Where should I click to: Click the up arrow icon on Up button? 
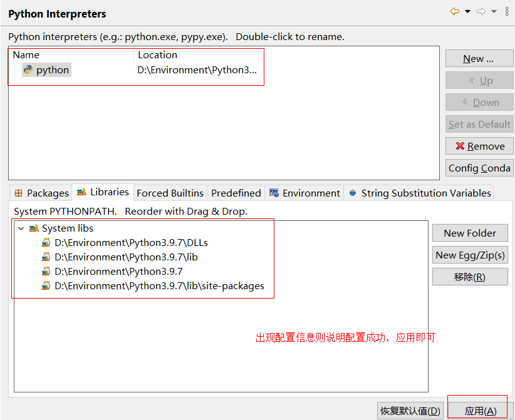click(472, 80)
